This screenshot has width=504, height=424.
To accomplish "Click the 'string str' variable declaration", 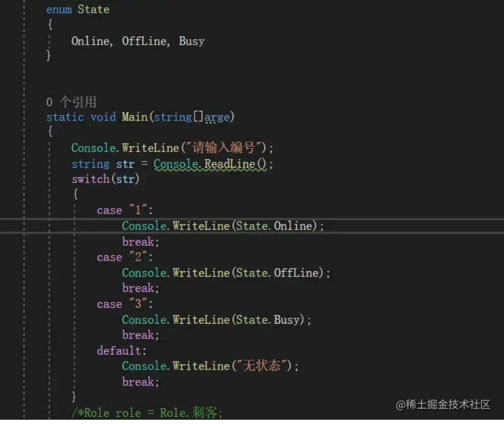I will pos(103,164).
